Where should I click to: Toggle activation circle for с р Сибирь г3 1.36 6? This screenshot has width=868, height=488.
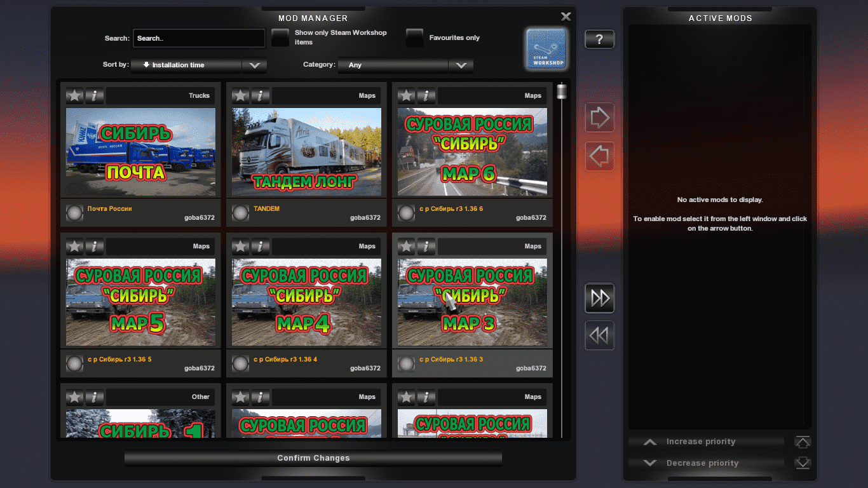407,213
